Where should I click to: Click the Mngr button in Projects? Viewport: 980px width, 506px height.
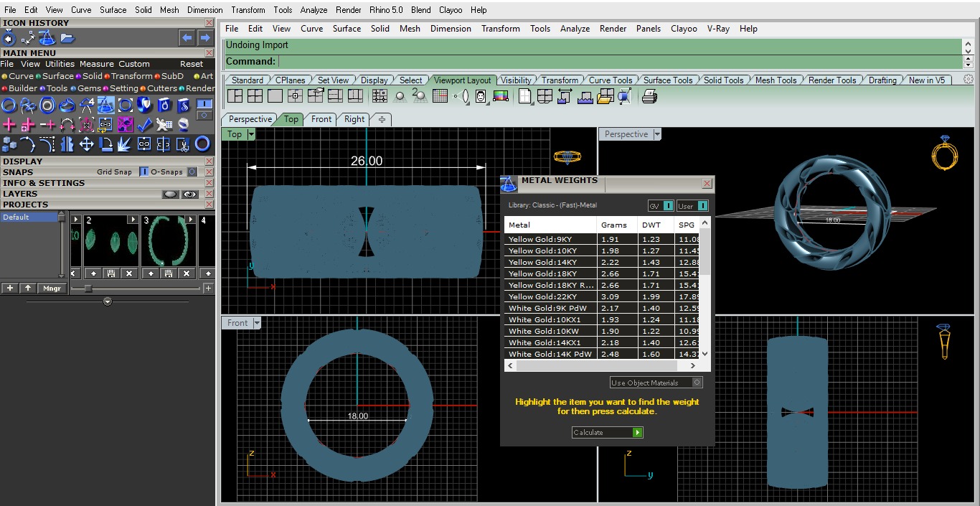point(52,289)
